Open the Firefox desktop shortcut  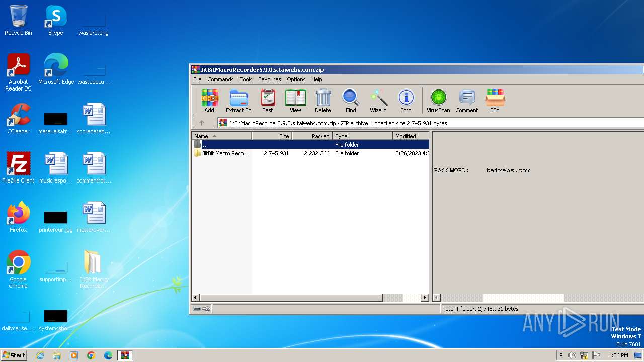[18, 217]
